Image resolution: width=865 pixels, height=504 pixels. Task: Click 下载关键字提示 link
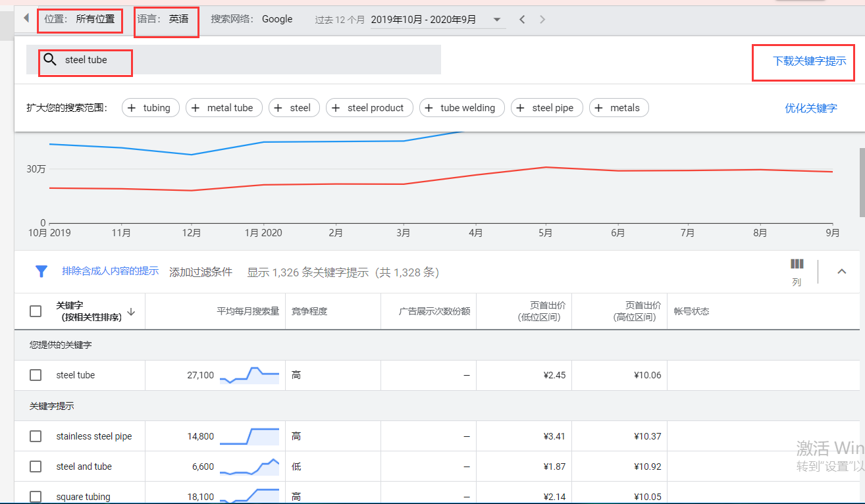(809, 61)
